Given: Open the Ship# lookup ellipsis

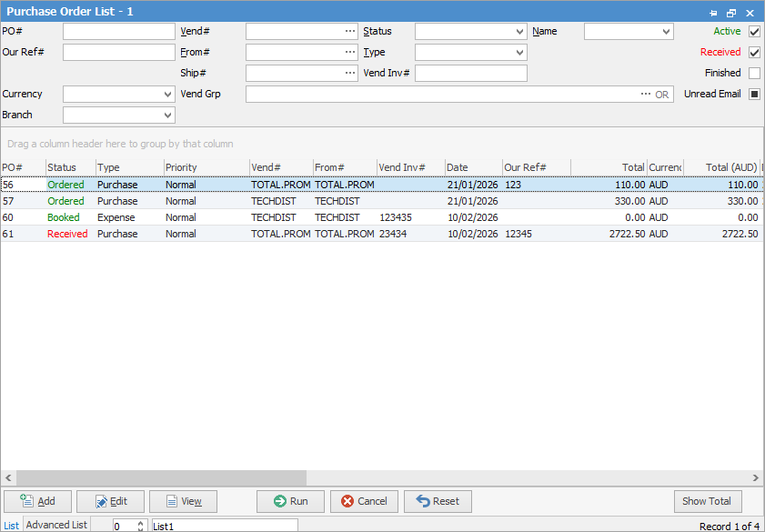Looking at the screenshot, I should 350,74.
